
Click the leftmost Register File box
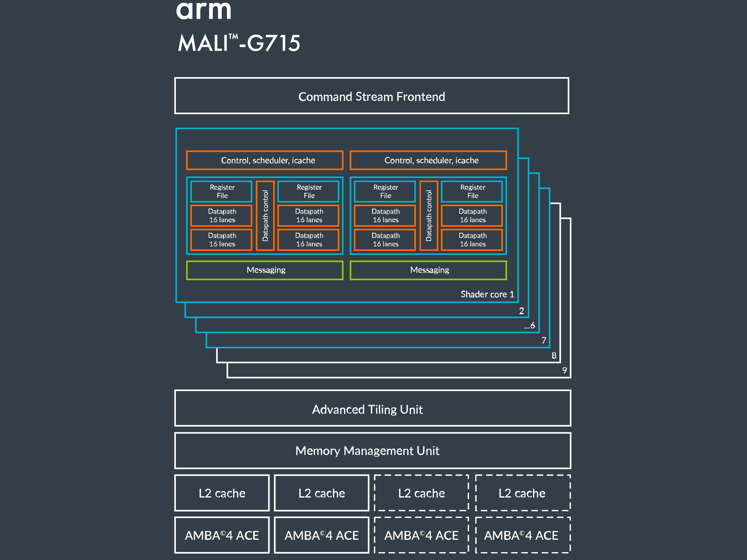click(x=222, y=191)
